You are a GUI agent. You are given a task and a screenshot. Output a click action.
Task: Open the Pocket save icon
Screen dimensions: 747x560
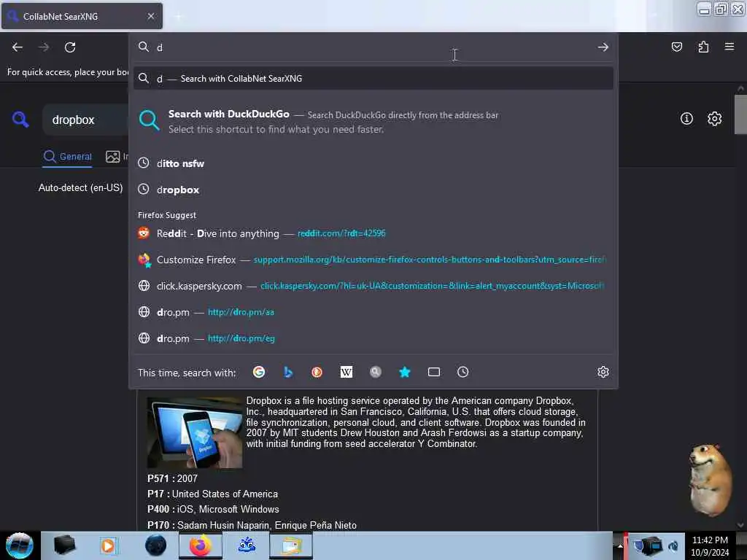coord(676,47)
